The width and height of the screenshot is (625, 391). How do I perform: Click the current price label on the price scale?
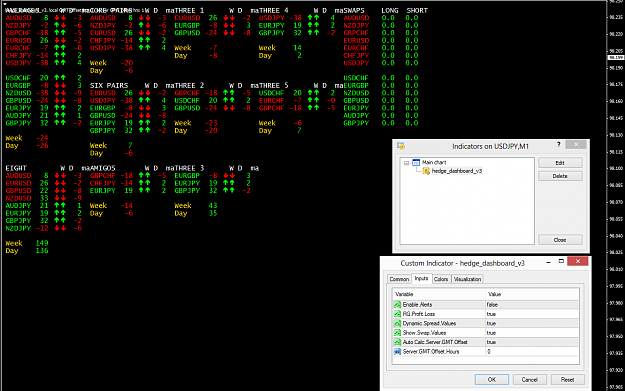pyautogui.click(x=616, y=58)
